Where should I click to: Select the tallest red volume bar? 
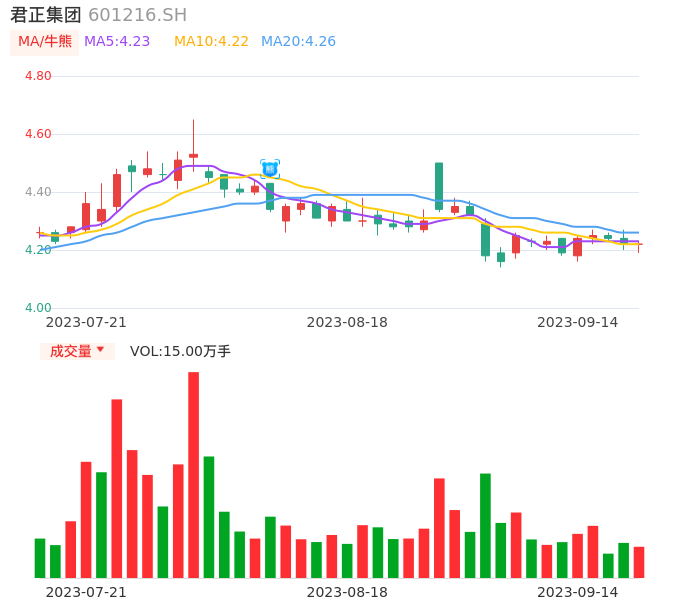click(x=193, y=475)
